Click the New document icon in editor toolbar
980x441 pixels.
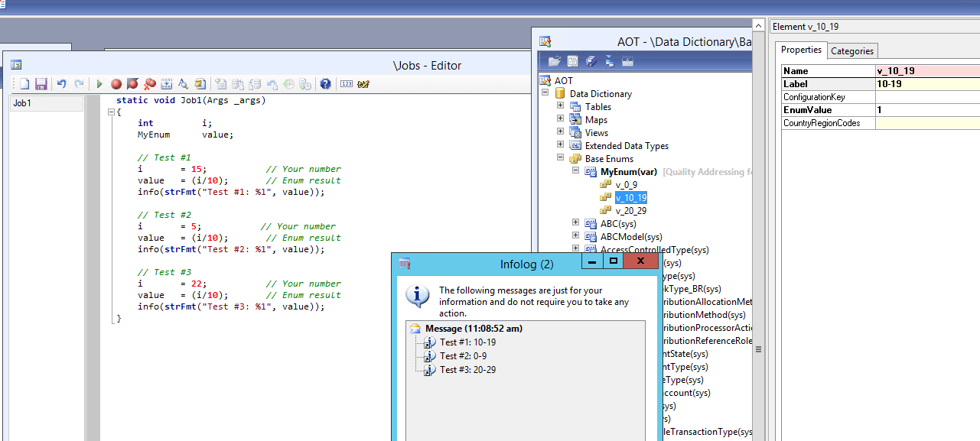25,84
